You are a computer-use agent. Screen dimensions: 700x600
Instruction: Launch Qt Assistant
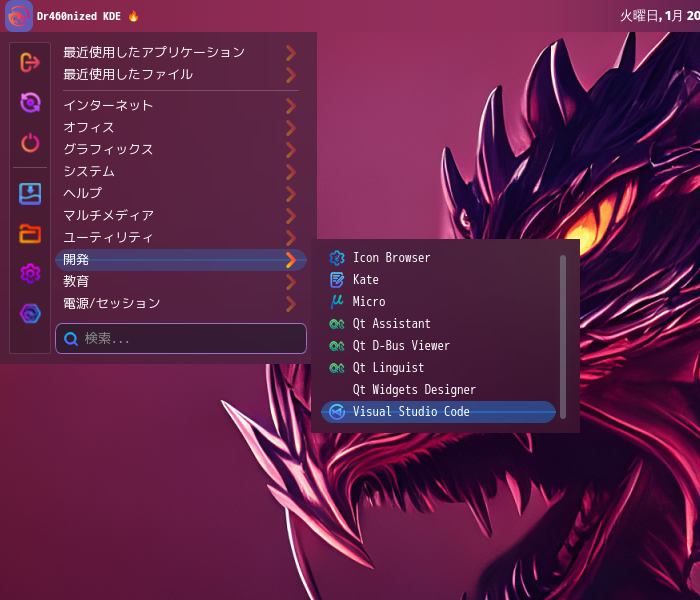pos(438,324)
